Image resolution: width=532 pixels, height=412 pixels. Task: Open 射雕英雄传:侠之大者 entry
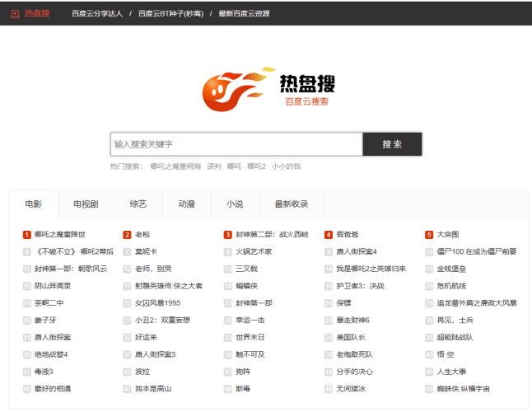click(x=169, y=286)
